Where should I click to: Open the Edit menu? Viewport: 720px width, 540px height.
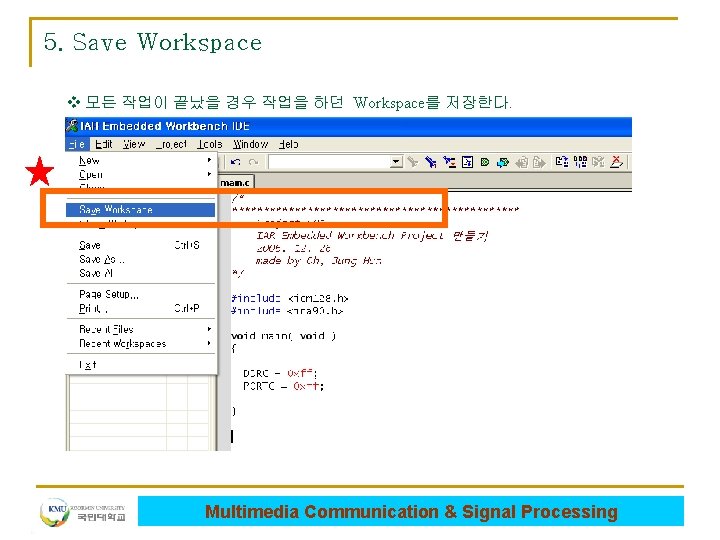point(104,144)
